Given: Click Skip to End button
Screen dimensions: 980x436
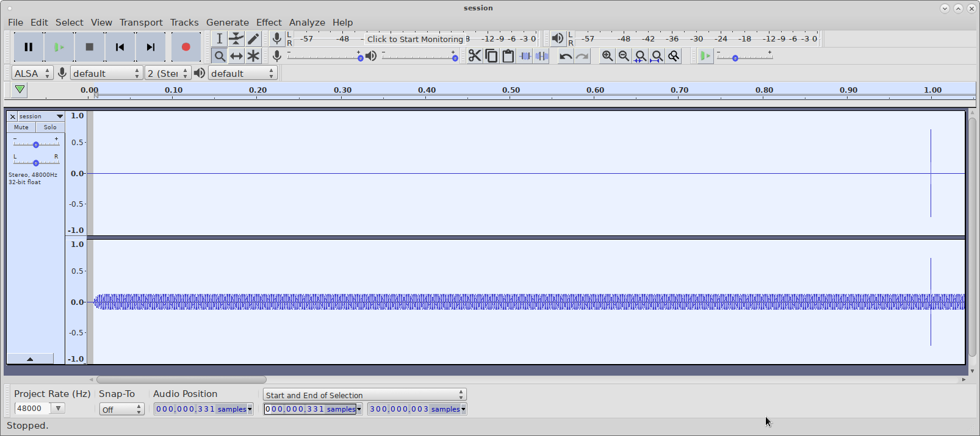Looking at the screenshot, I should coord(150,47).
